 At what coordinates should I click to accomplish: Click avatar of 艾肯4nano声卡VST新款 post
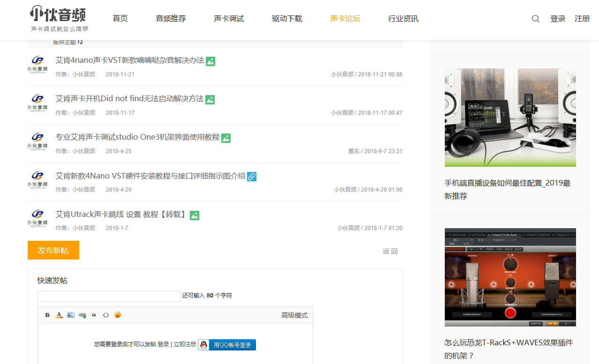click(x=37, y=65)
